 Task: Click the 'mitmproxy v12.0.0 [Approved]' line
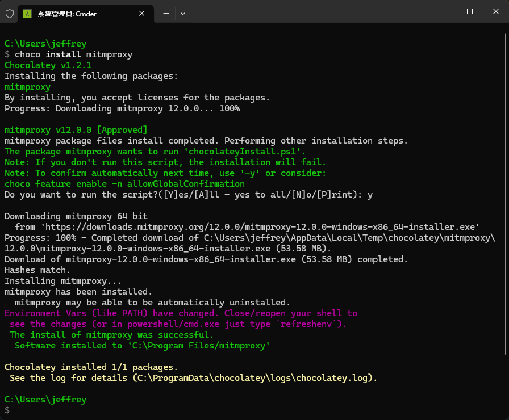76,130
